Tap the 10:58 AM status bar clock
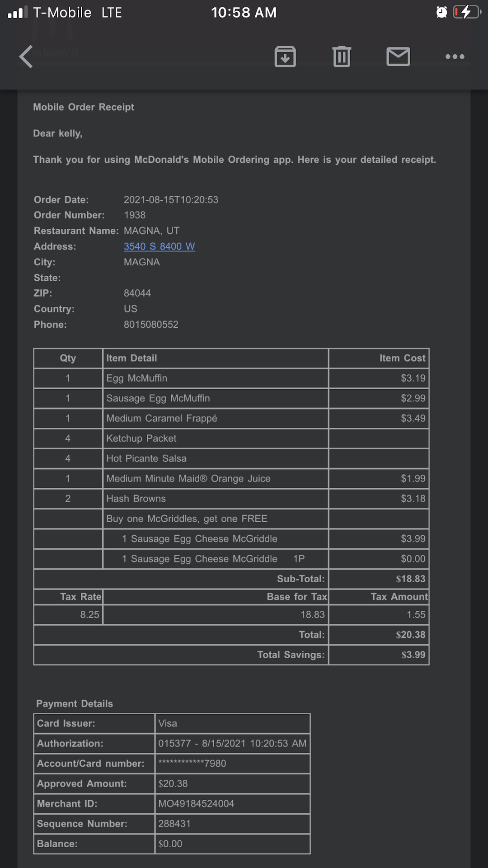Image resolution: width=488 pixels, height=868 pixels. tap(244, 12)
